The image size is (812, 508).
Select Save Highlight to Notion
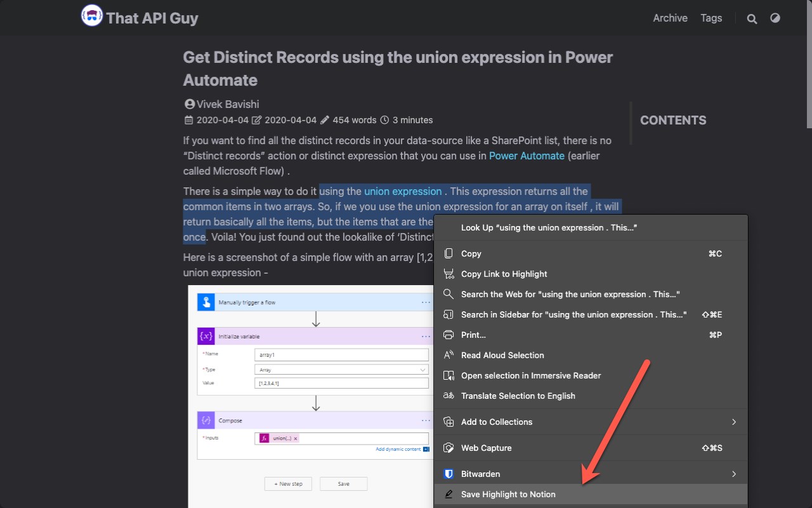click(x=591, y=494)
